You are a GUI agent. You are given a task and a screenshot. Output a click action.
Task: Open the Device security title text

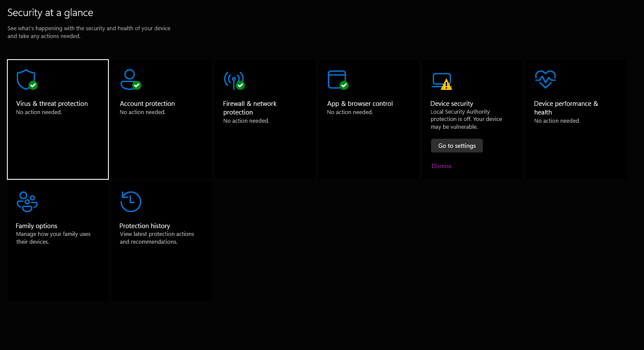coord(452,104)
